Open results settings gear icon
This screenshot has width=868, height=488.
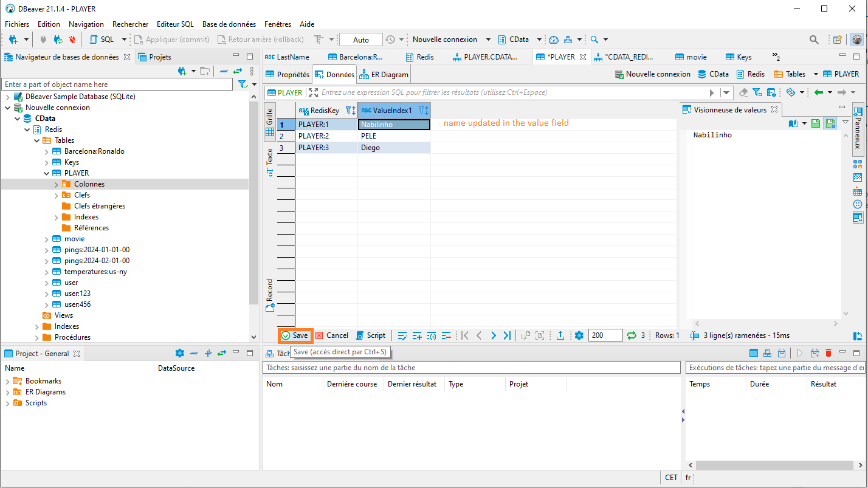pos(579,335)
